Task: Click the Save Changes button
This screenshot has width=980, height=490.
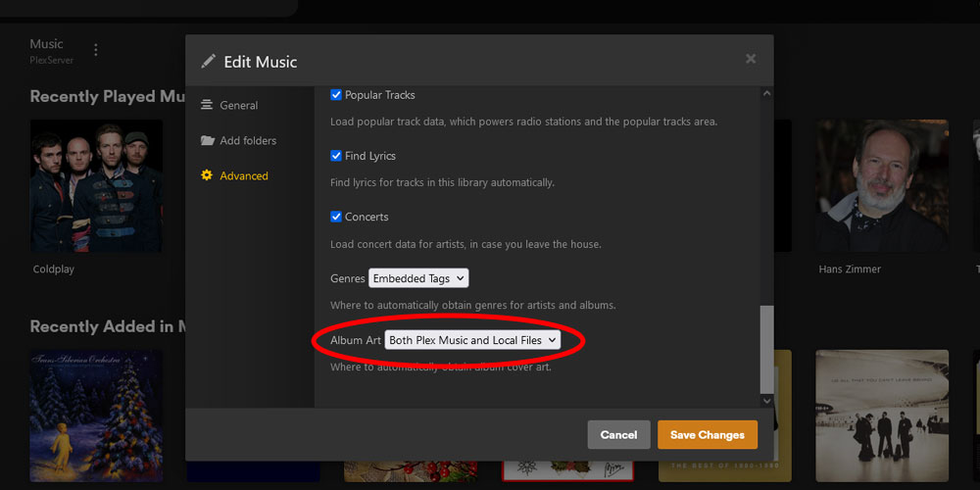Action: coord(708,435)
